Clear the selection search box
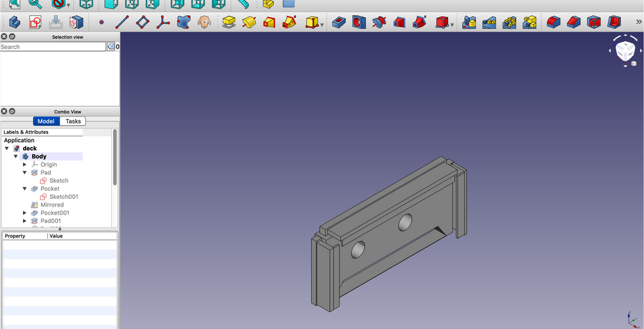Viewport: 644px width, 329px height. coord(110,47)
